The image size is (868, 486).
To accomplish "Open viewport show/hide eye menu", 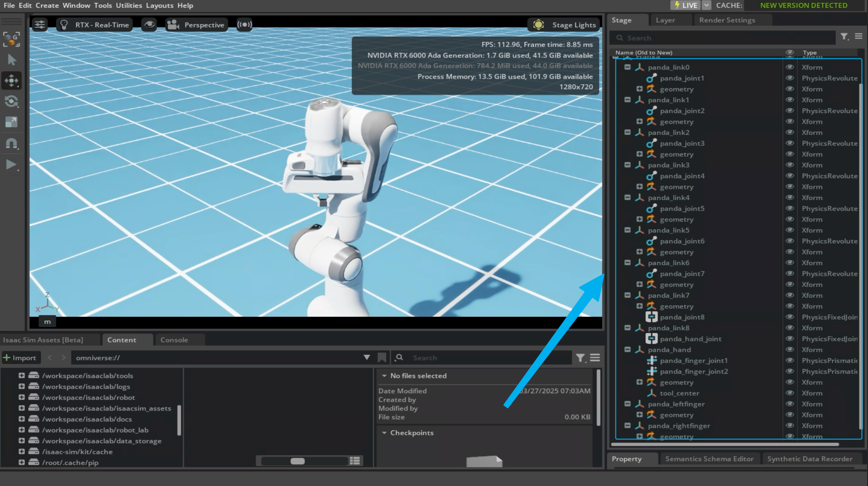I will tap(149, 24).
